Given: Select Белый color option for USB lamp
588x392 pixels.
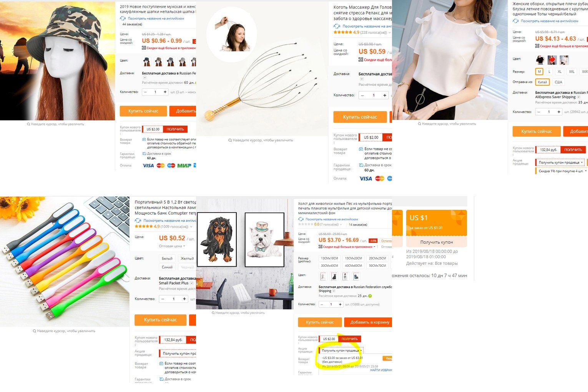Looking at the screenshot, I should pos(167,258).
